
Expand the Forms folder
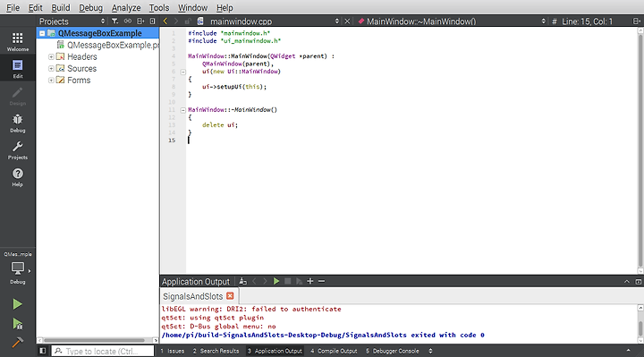pos(51,81)
